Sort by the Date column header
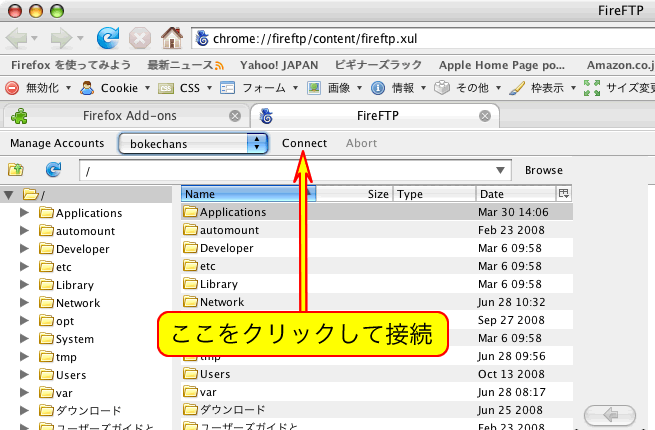The image size is (655, 430). (x=517, y=193)
